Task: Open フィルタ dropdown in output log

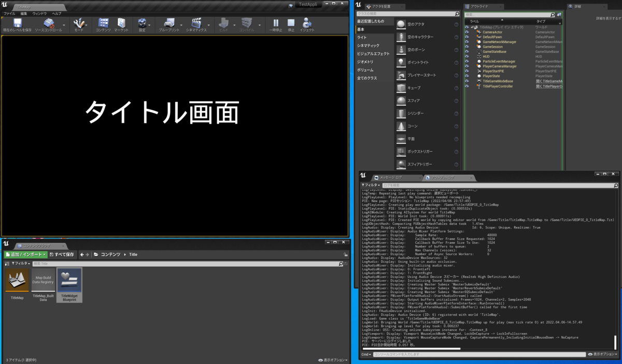Action: tap(371, 185)
